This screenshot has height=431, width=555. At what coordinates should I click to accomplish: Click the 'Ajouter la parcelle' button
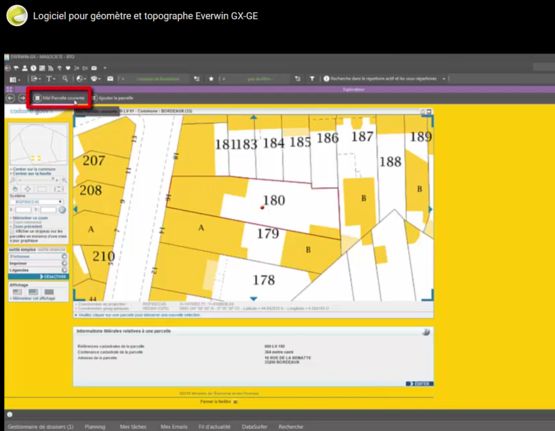point(113,98)
